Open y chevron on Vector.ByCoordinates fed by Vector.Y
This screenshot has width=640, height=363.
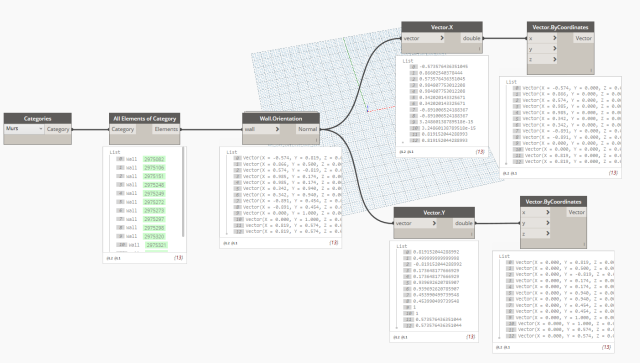pos(547,223)
